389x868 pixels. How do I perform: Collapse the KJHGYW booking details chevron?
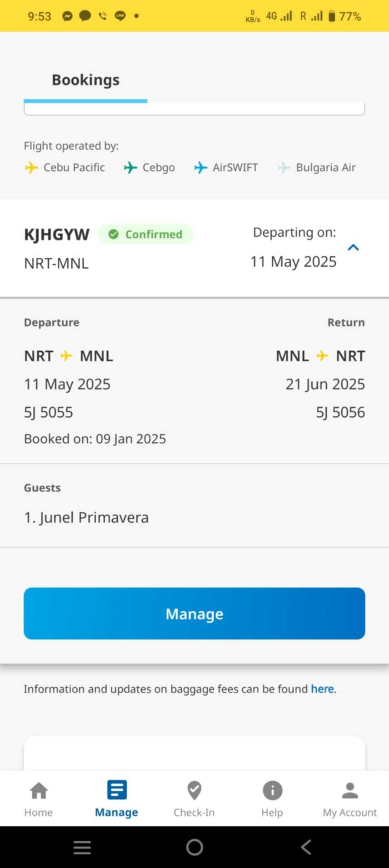click(353, 247)
